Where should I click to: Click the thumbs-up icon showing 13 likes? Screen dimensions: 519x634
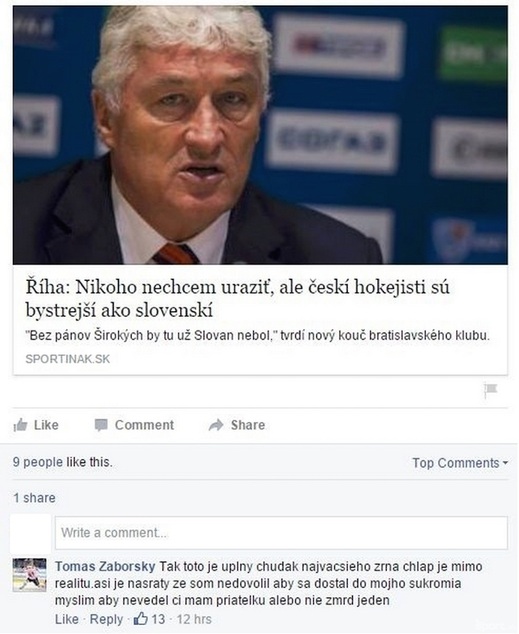[x=140, y=619]
